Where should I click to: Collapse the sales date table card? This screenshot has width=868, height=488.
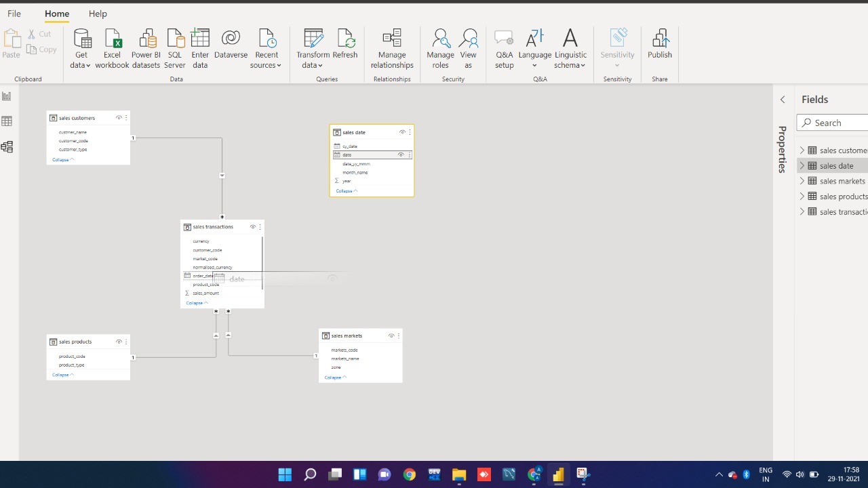click(x=347, y=191)
